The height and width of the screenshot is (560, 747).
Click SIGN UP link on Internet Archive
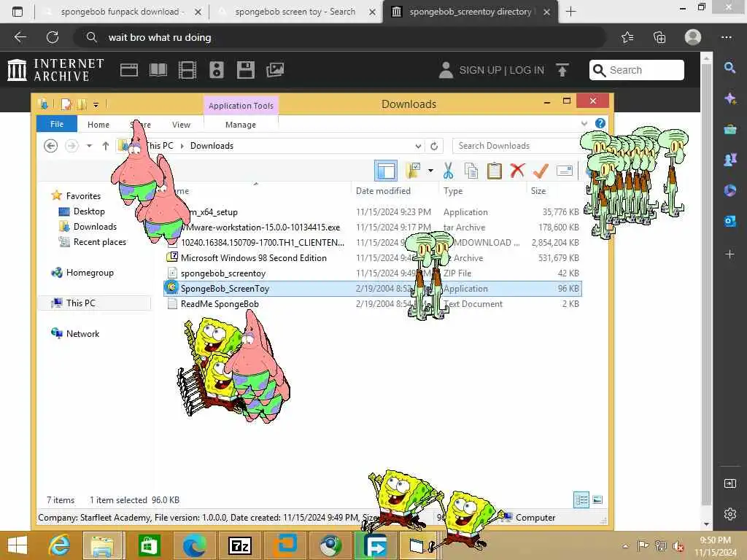pyautogui.click(x=480, y=70)
